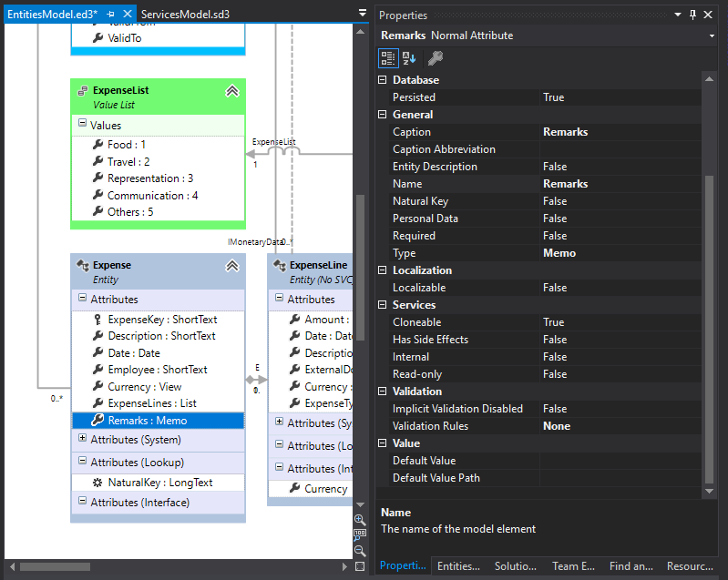Viewport: 728px width, 580px height.
Task: Open the Solutio... bottom tab
Action: 516,566
